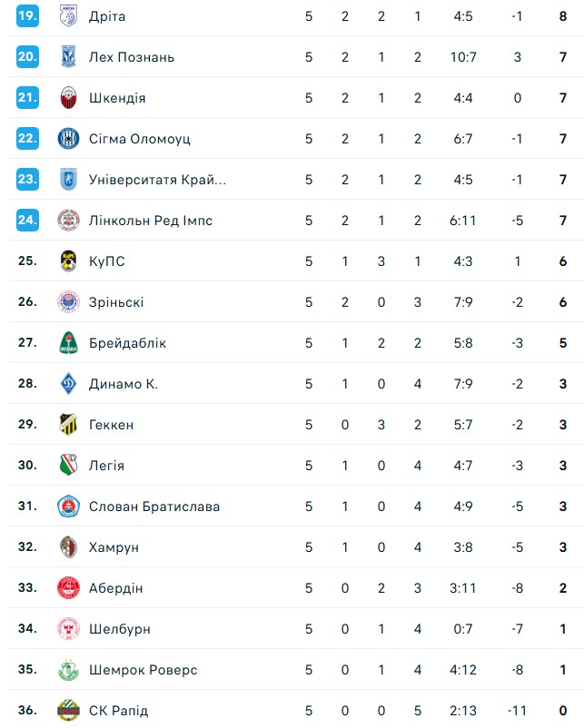
Task: Click the КуПС team crest
Action: [68, 261]
